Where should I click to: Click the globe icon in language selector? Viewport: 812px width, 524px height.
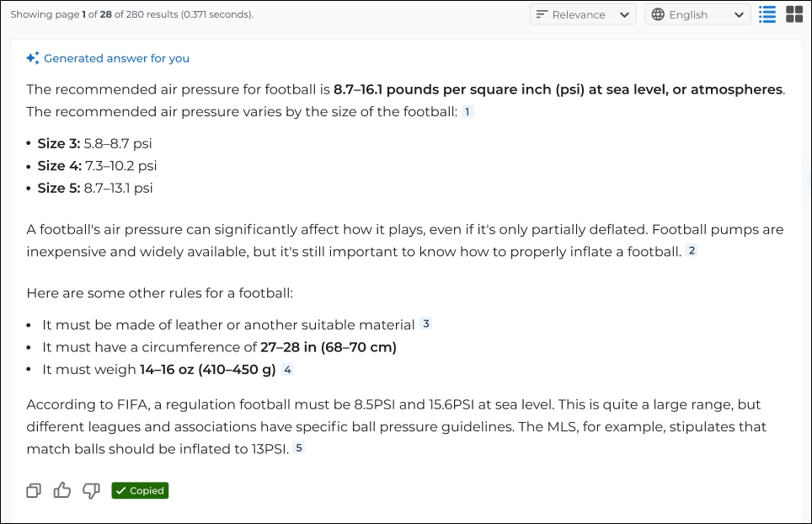tap(658, 14)
